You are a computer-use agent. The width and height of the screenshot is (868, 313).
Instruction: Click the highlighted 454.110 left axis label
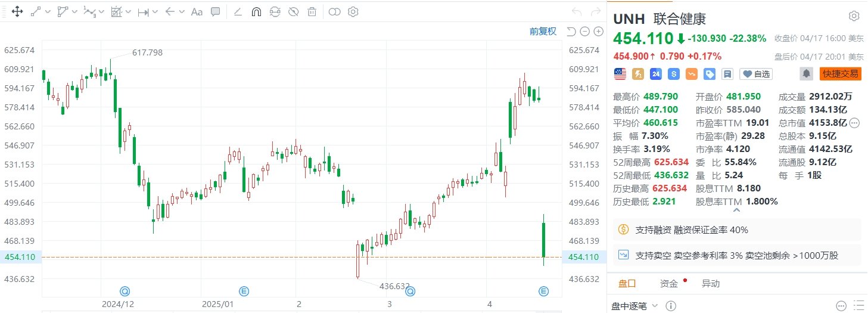coord(19,257)
